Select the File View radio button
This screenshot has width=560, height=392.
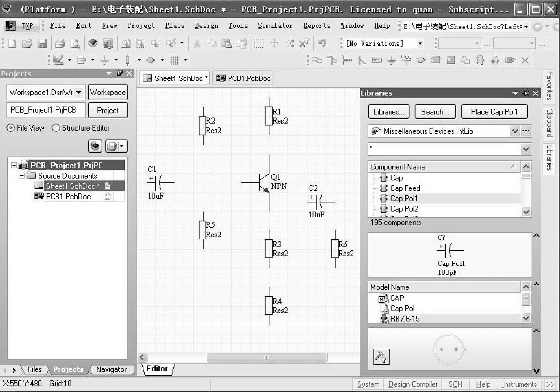point(11,128)
